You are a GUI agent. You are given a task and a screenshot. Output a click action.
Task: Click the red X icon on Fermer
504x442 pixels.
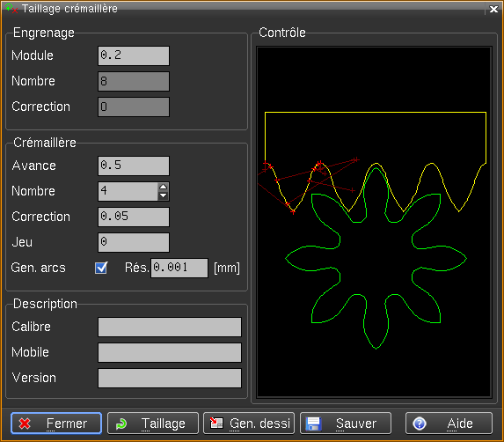coord(25,424)
